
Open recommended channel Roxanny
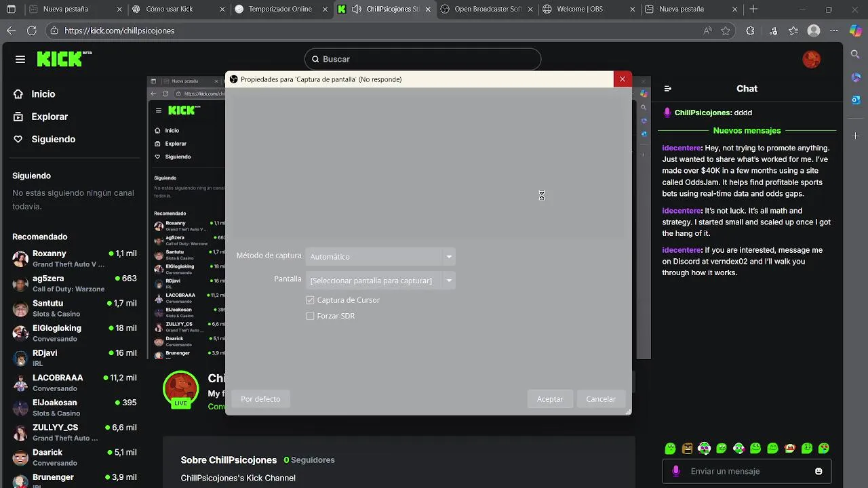click(75, 258)
